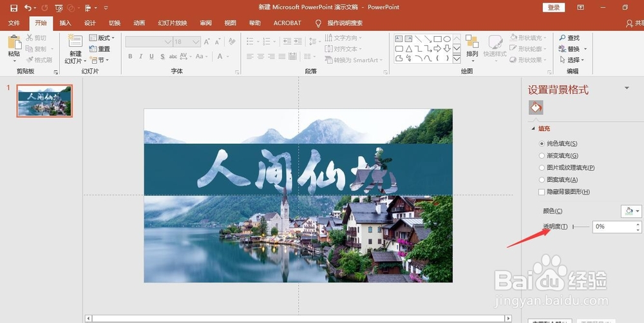644x323 pixels.
Task: Switch to 幻灯片放映 slideshow tab
Action: [x=173, y=23]
